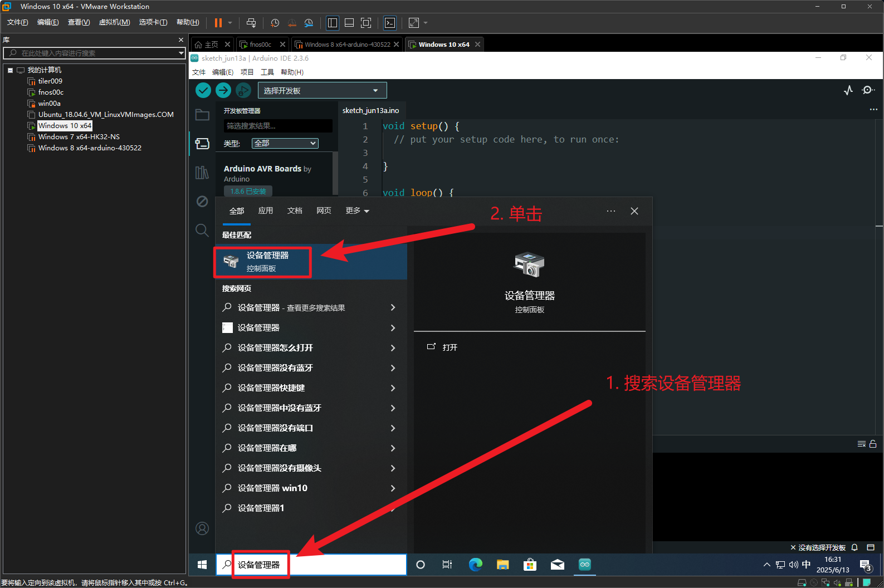Click the Arduino notifications bell icon
Viewport: 884px width, 588px height.
854,547
